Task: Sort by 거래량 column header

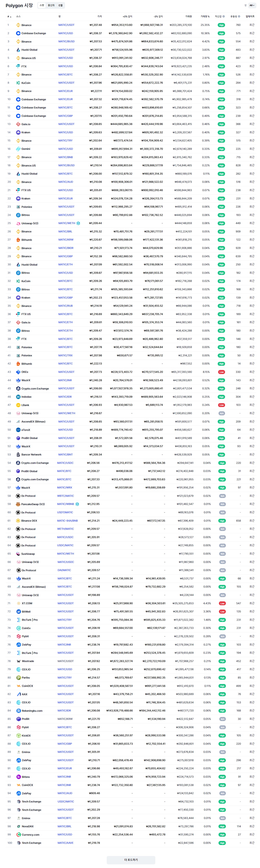Action: point(189,16)
